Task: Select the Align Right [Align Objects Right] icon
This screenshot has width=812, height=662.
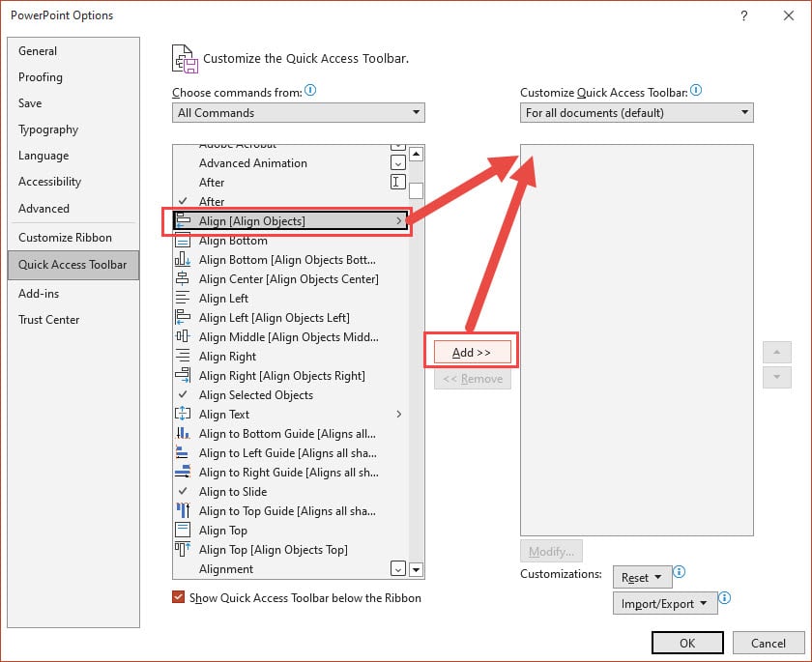Action: [x=183, y=375]
